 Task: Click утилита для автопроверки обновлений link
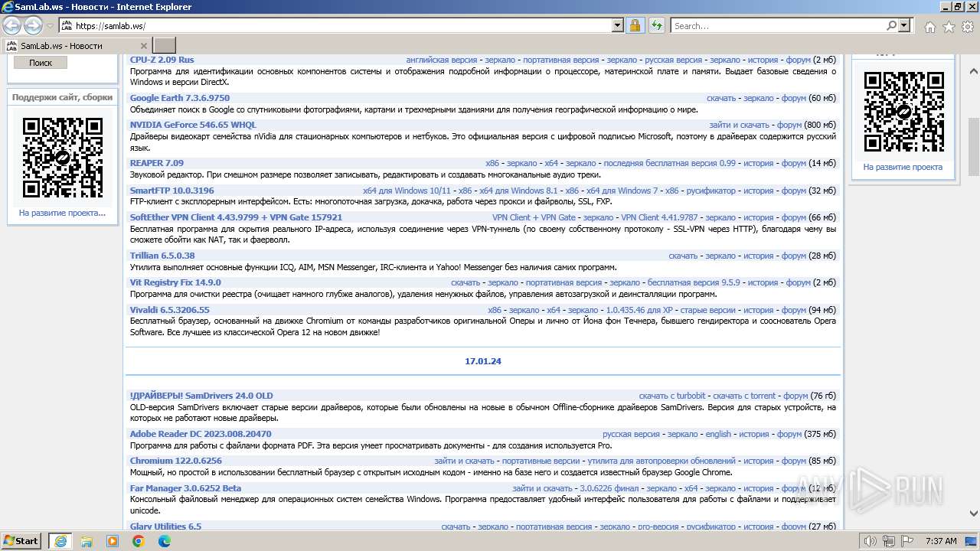[661, 461]
